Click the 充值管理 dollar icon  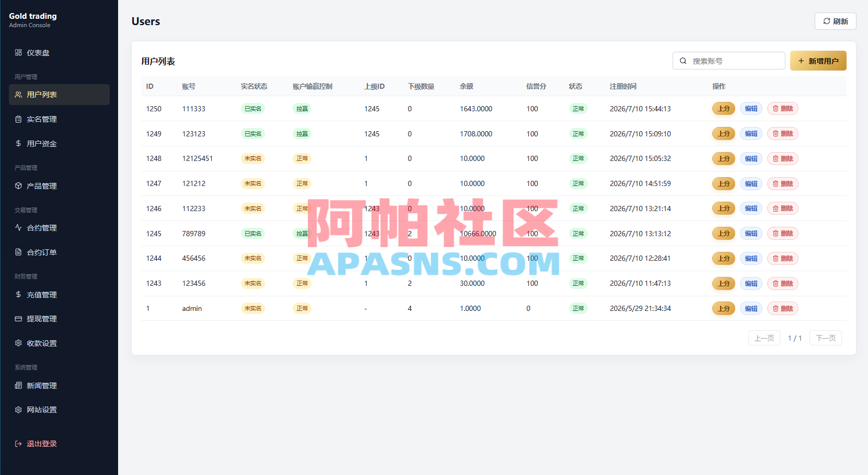click(18, 295)
